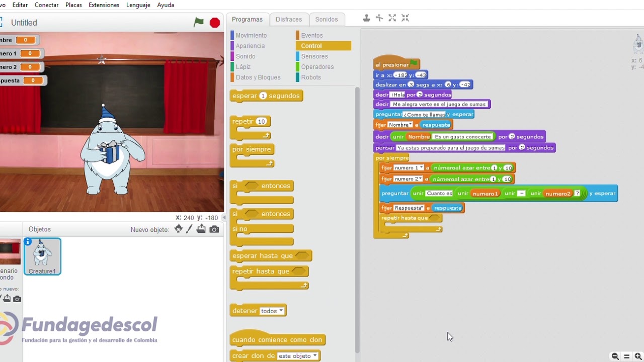Stop the project with the red stop button

pos(215,23)
